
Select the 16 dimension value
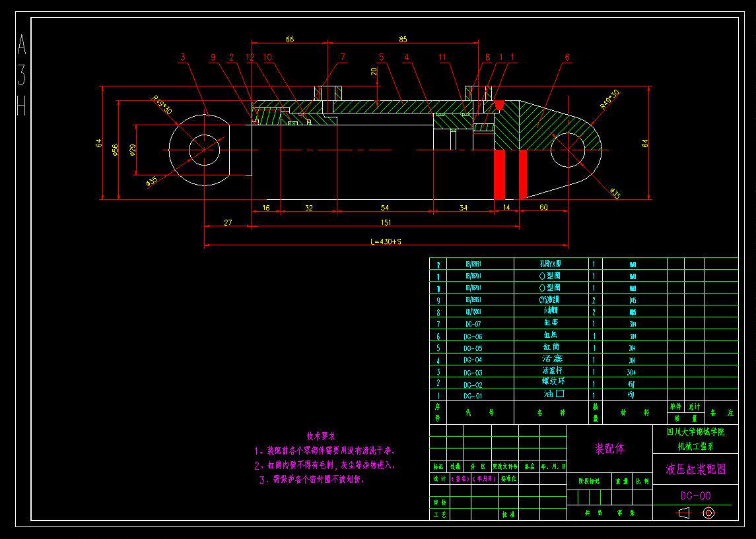(266, 208)
